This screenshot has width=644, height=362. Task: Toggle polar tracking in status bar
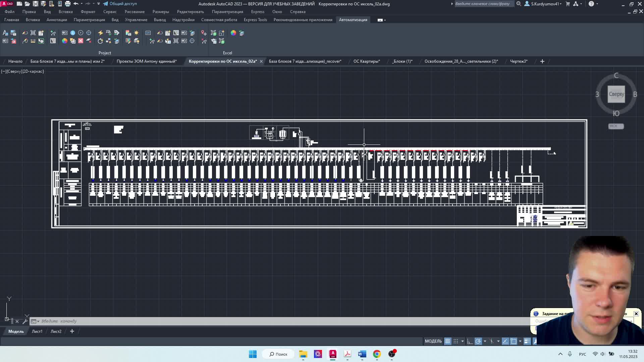[478, 341]
